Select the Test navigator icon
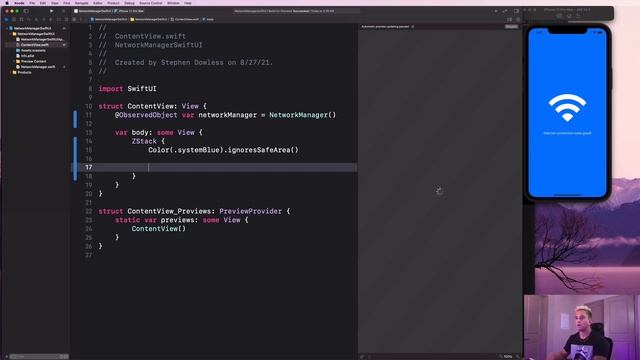Viewport: 640px width, 360px height. 43,19
